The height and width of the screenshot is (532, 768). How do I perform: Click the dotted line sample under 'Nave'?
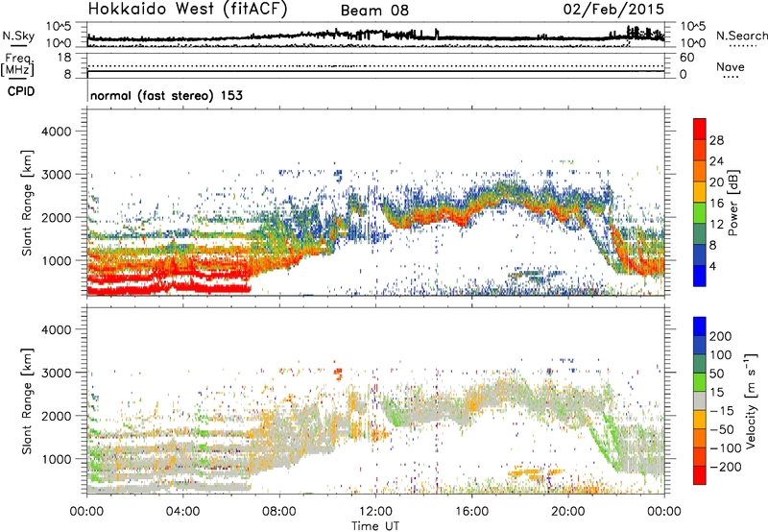731,77
